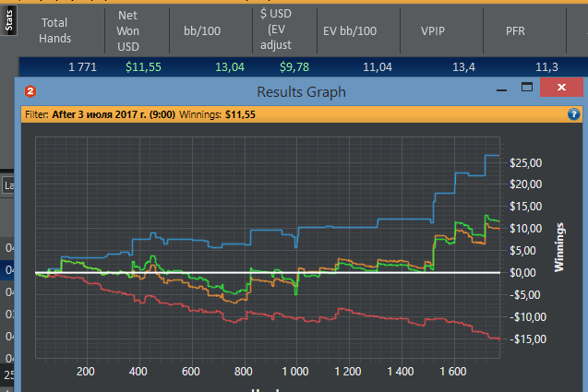588x392 pixels.
Task: Click the 1 600 hands axis label
Action: (453, 372)
